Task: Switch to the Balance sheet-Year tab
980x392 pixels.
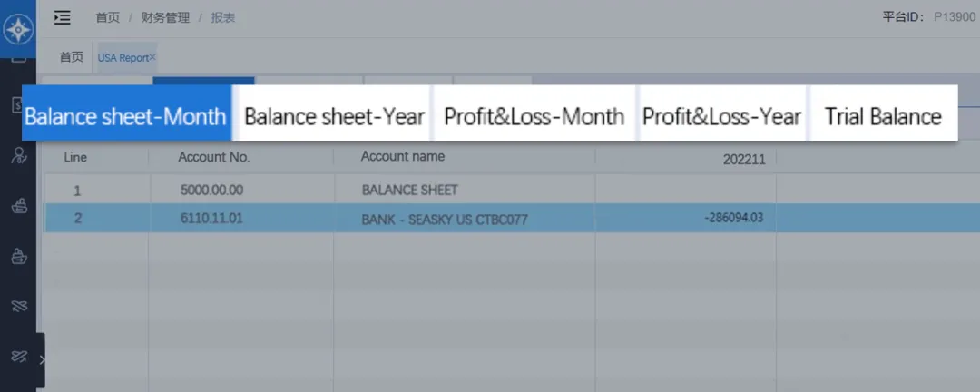Action: point(334,116)
